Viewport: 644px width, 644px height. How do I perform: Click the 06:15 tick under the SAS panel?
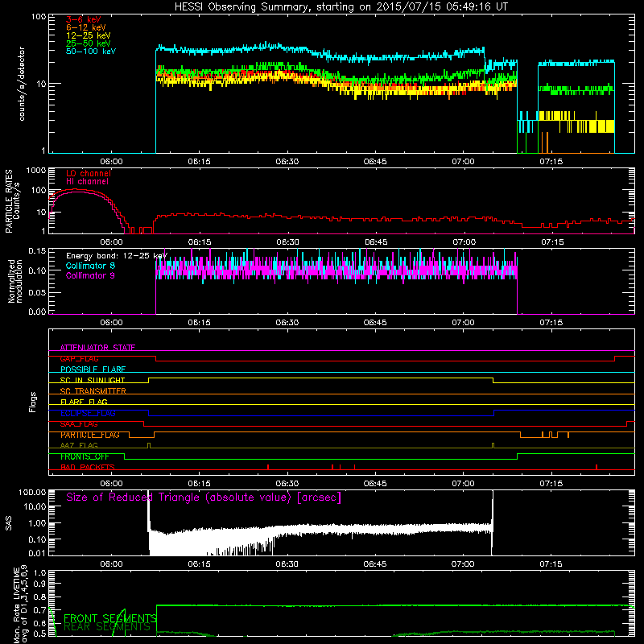click(199, 564)
